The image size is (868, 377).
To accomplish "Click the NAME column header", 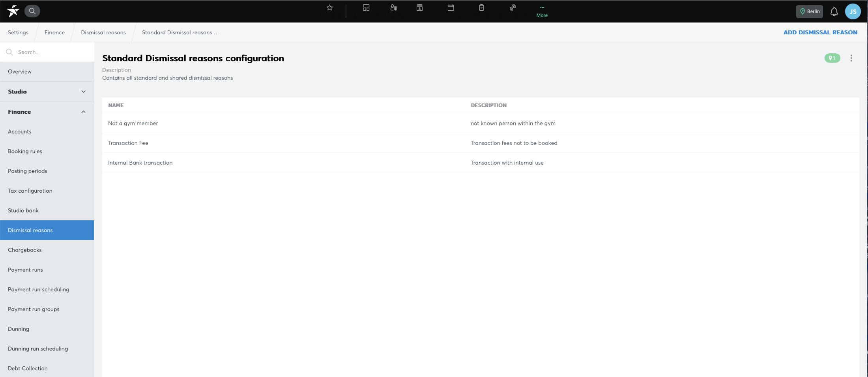I will (x=116, y=105).
